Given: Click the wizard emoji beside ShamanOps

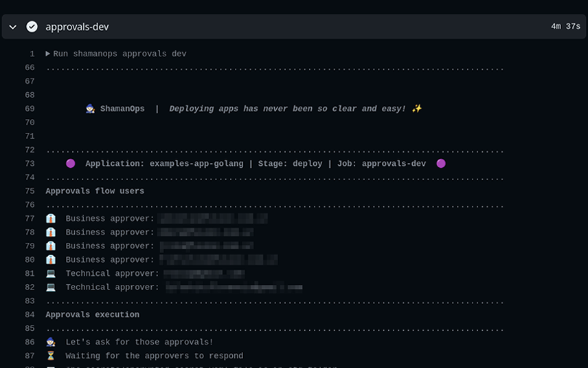Looking at the screenshot, I should click(90, 109).
